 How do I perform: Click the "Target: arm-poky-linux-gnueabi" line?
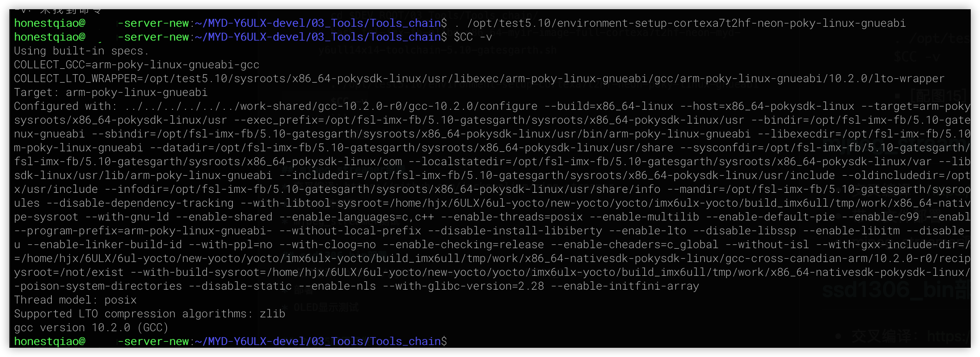(x=111, y=92)
